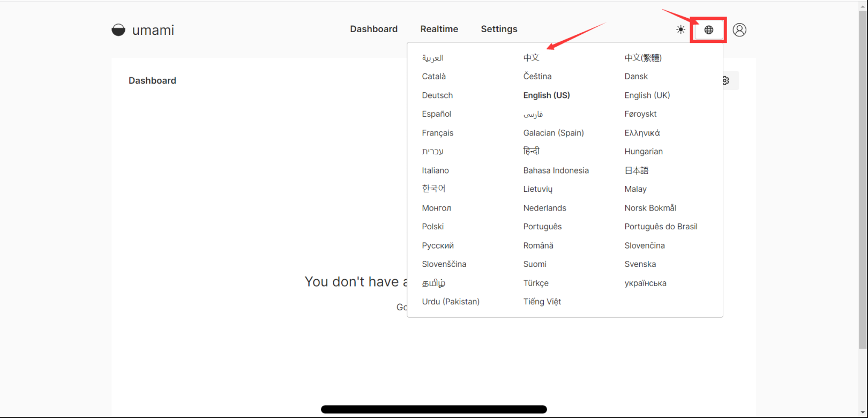This screenshot has height=418, width=868.
Task: Switch language to Монгол
Action: coord(436,208)
